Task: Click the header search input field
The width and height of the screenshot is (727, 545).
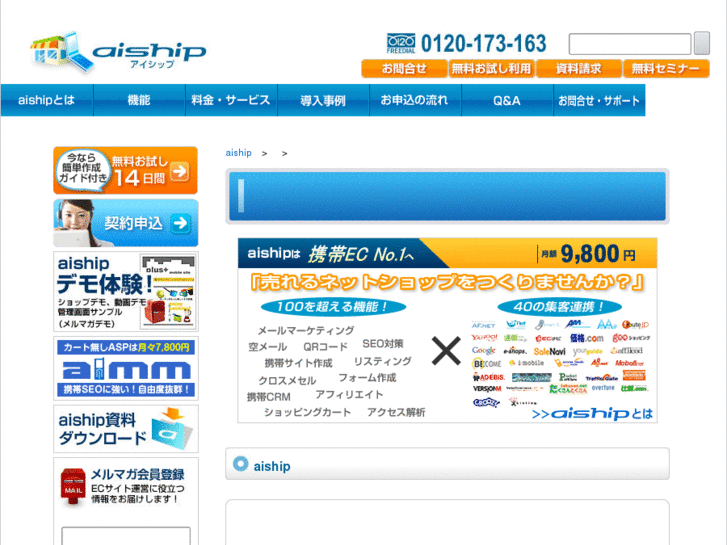Action: pos(630,44)
